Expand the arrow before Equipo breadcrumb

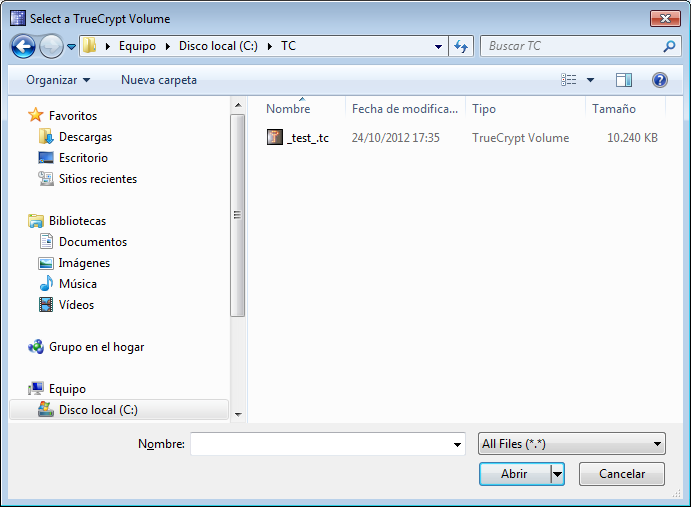(x=108, y=46)
